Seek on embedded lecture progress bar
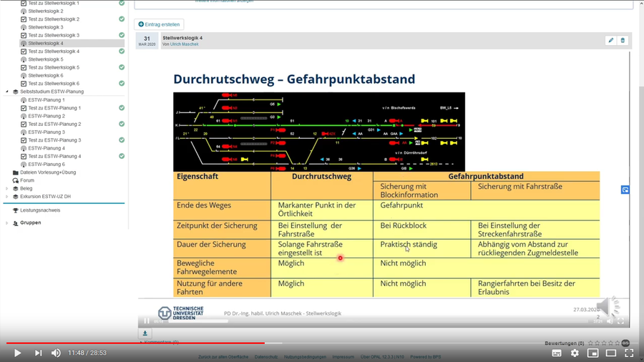The height and width of the screenshot is (362, 644). coord(378,321)
